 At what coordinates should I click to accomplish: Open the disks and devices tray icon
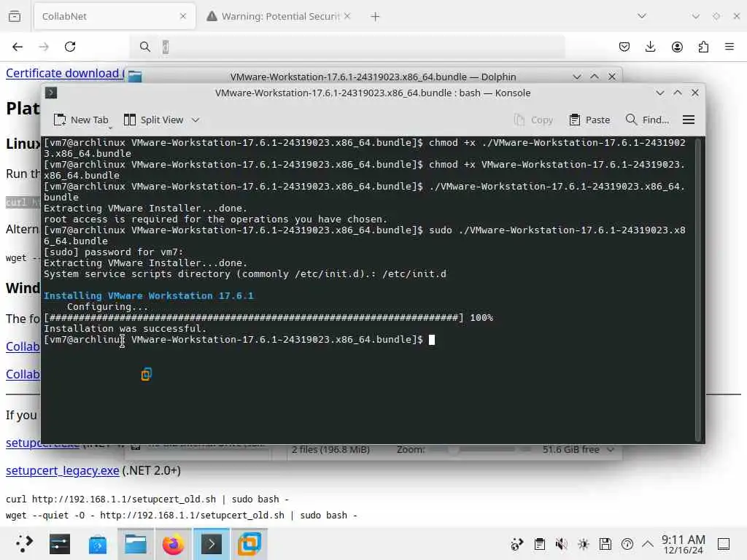point(605,544)
